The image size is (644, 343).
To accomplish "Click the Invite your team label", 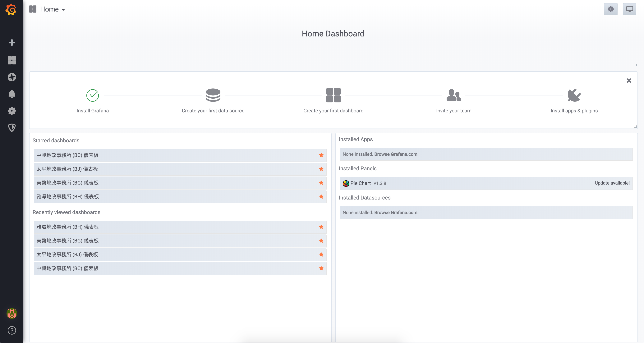I will point(454,110).
